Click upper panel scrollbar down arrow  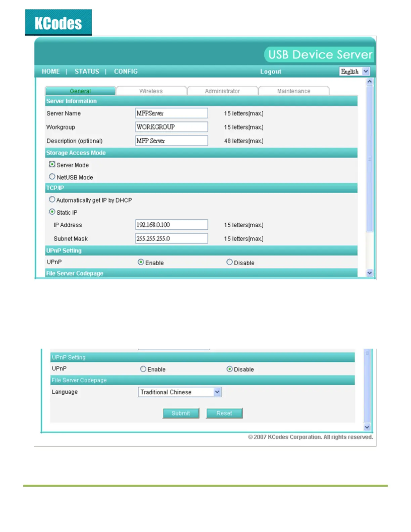[x=370, y=273]
